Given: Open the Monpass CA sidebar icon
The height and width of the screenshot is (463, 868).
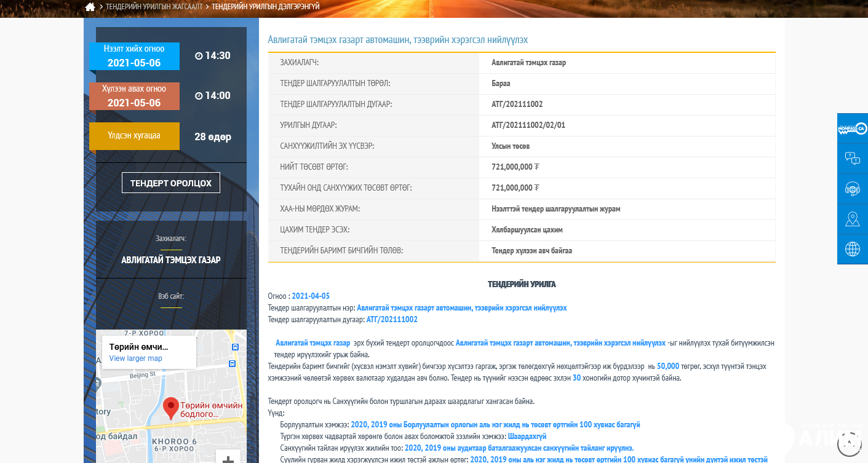Looking at the screenshot, I should click(852, 128).
